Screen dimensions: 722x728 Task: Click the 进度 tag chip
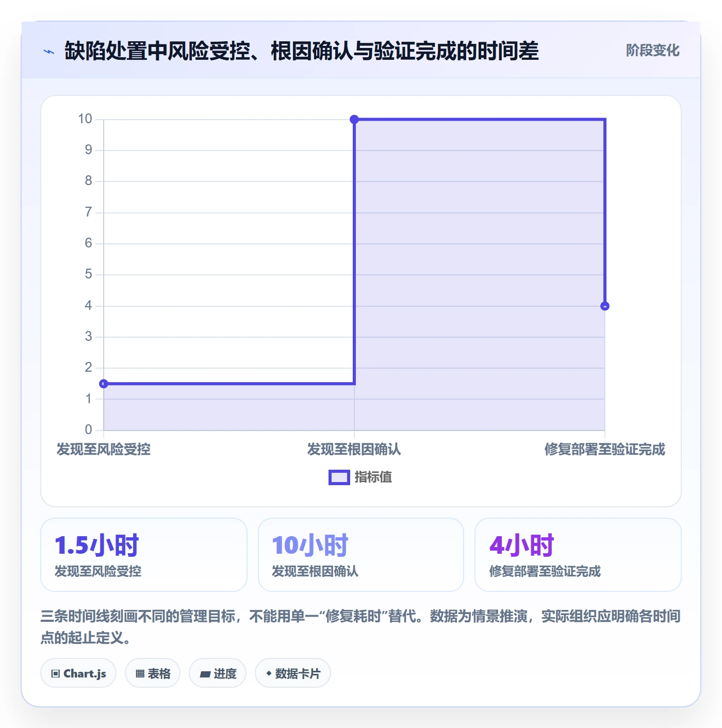[x=218, y=673]
